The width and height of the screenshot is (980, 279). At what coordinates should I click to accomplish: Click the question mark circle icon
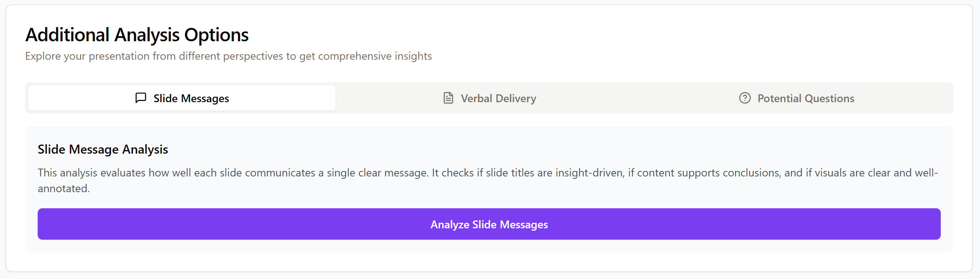745,98
